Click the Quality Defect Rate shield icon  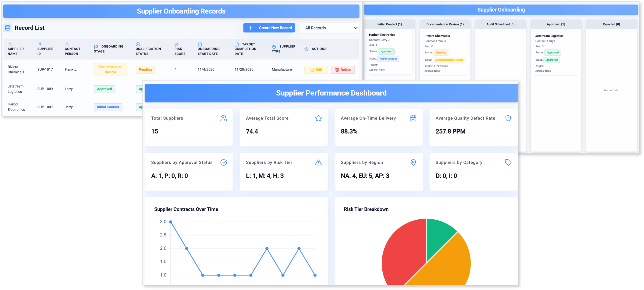tap(508, 118)
